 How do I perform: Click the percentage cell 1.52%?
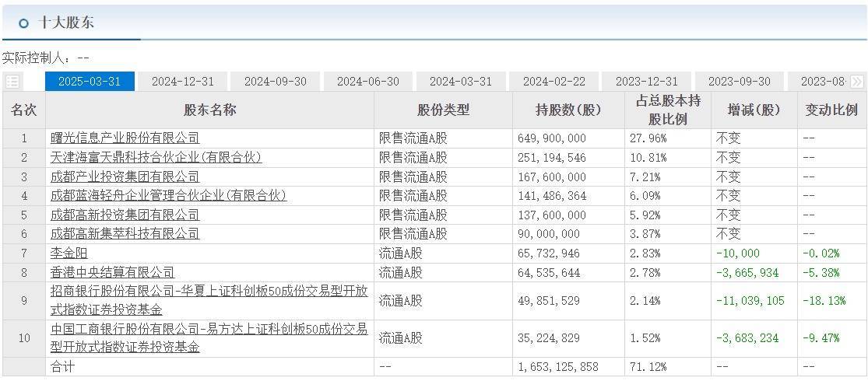coord(645,338)
